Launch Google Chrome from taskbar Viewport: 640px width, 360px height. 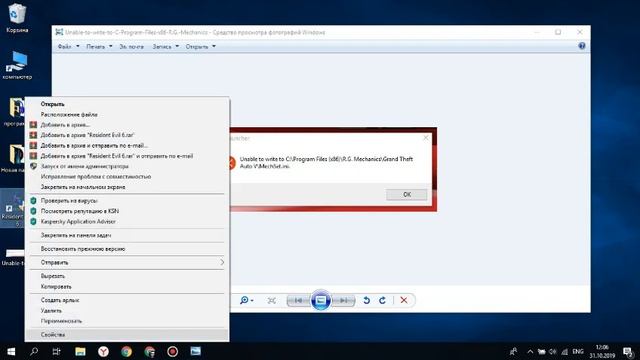coord(127,351)
